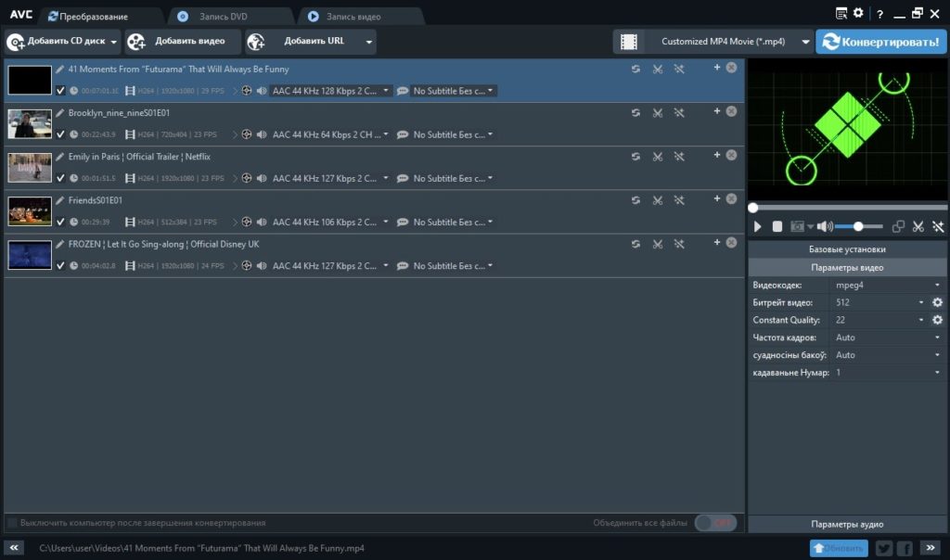Toggle the FROZEN Let It Go checkbox
The image size is (950, 560).
[x=60, y=266]
